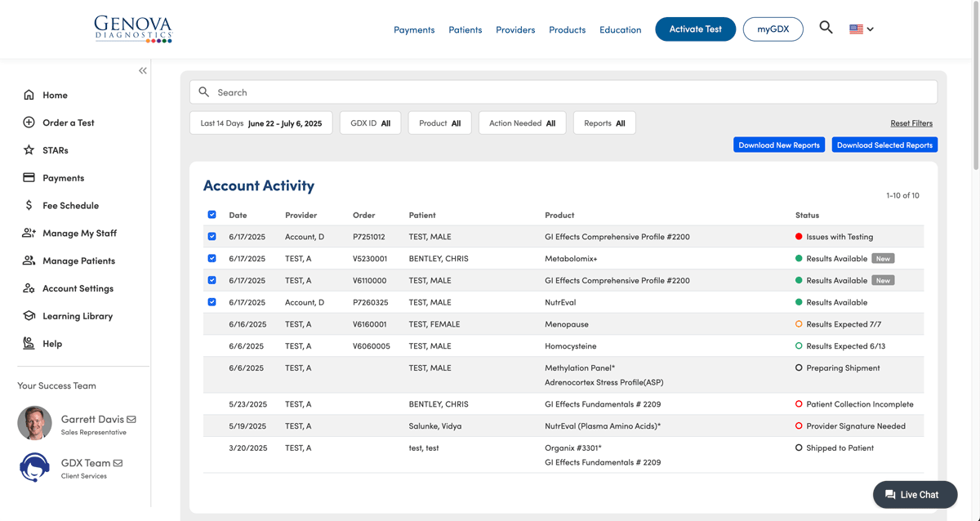Click the Account Activity search field
Image resolution: width=980 pixels, height=521 pixels.
pos(563,92)
